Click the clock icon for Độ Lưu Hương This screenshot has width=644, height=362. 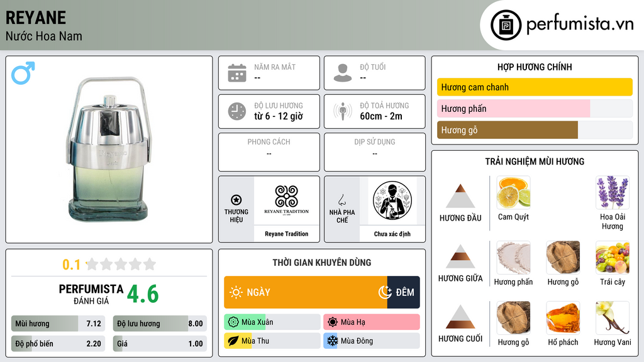coord(237,111)
